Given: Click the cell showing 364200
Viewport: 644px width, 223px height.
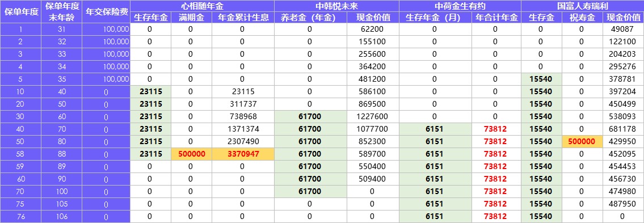Looking at the screenshot, I should [373, 66].
